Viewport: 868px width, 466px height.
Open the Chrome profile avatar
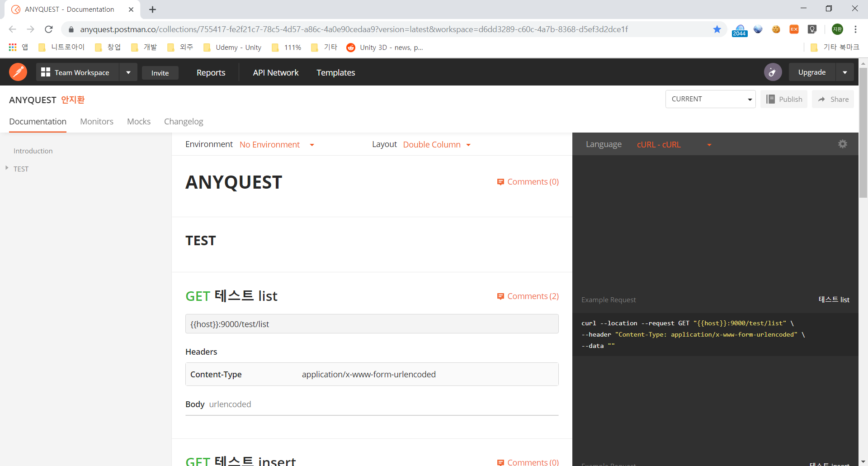point(837,29)
